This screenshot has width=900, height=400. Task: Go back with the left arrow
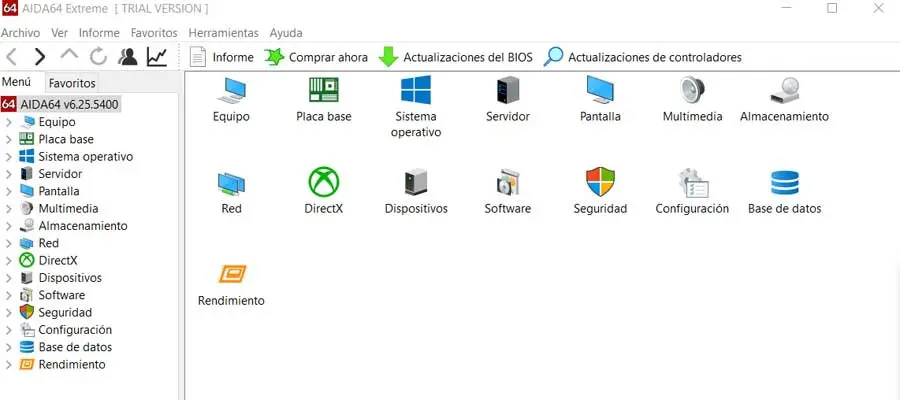coord(11,57)
